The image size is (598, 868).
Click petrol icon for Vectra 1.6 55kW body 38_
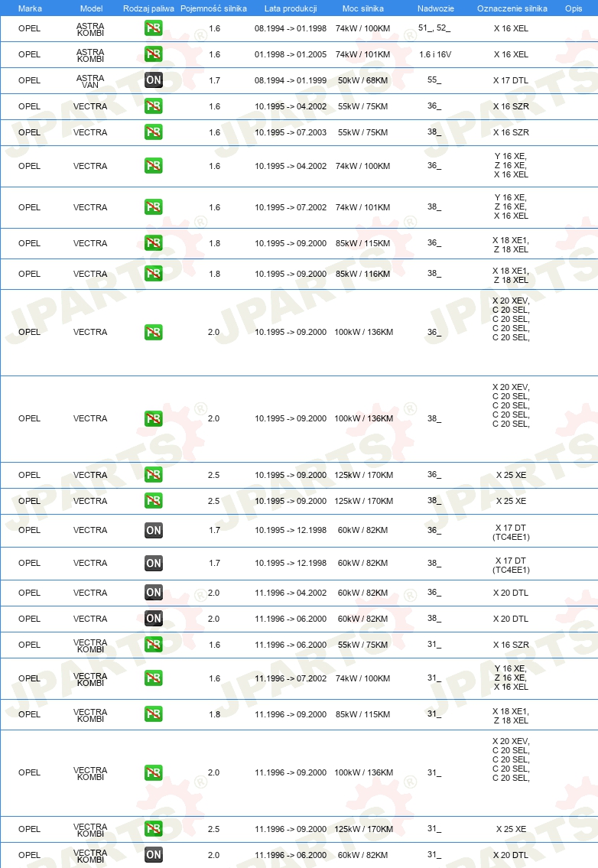pos(154,132)
